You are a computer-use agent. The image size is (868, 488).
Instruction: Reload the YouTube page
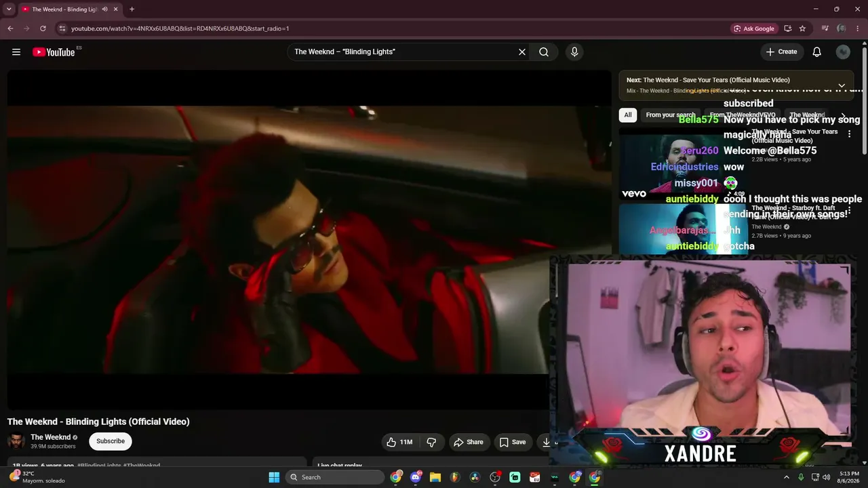pyautogui.click(x=43, y=28)
